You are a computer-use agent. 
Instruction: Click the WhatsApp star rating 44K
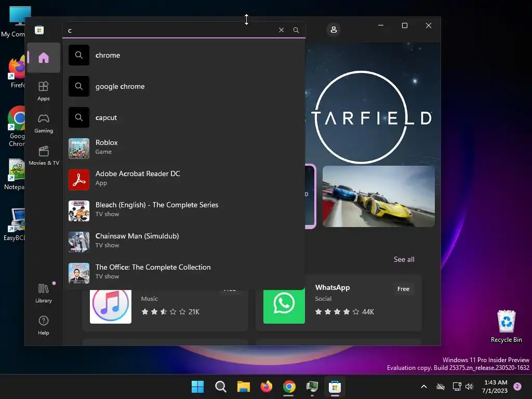pos(344,312)
